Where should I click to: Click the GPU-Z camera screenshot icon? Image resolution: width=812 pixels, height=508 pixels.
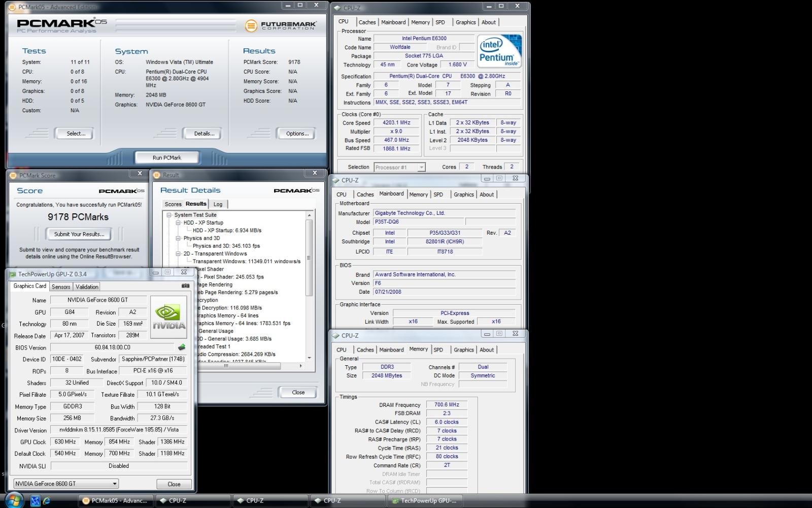[185, 286]
